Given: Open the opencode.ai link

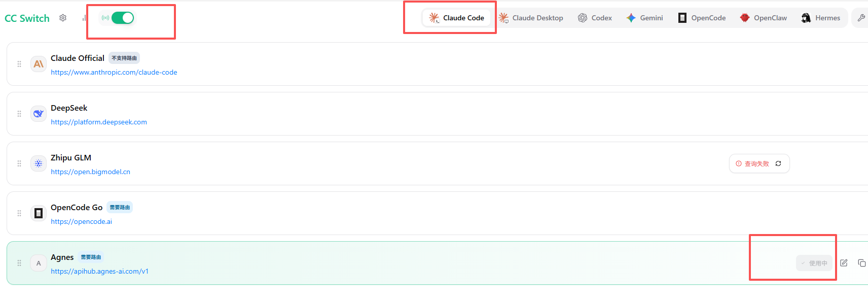Looking at the screenshot, I should point(81,222).
